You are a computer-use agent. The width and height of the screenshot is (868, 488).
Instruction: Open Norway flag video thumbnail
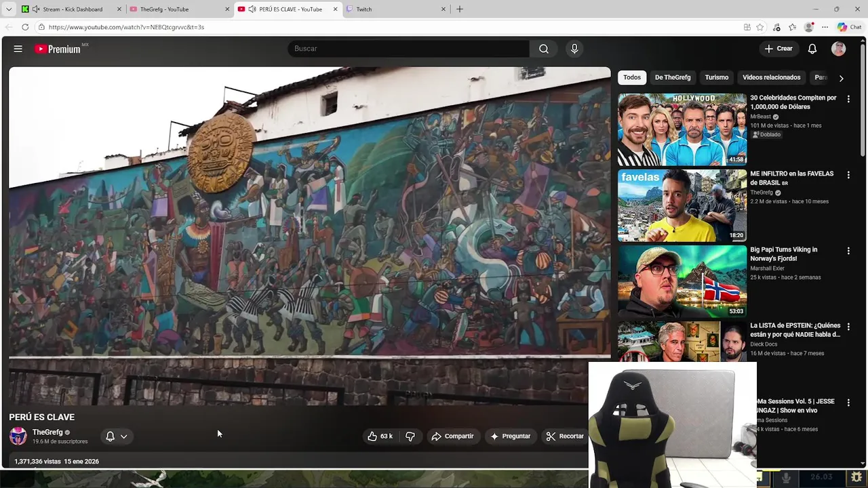pyautogui.click(x=682, y=281)
